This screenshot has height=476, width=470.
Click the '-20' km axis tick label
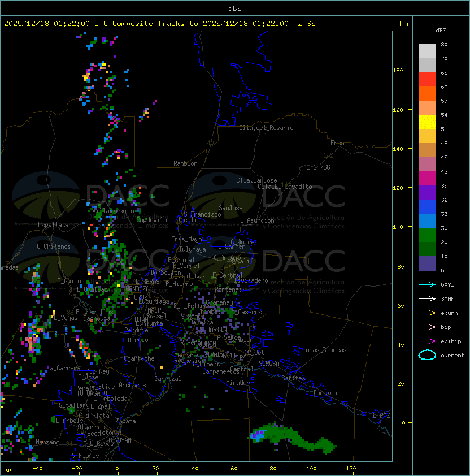point(77,469)
